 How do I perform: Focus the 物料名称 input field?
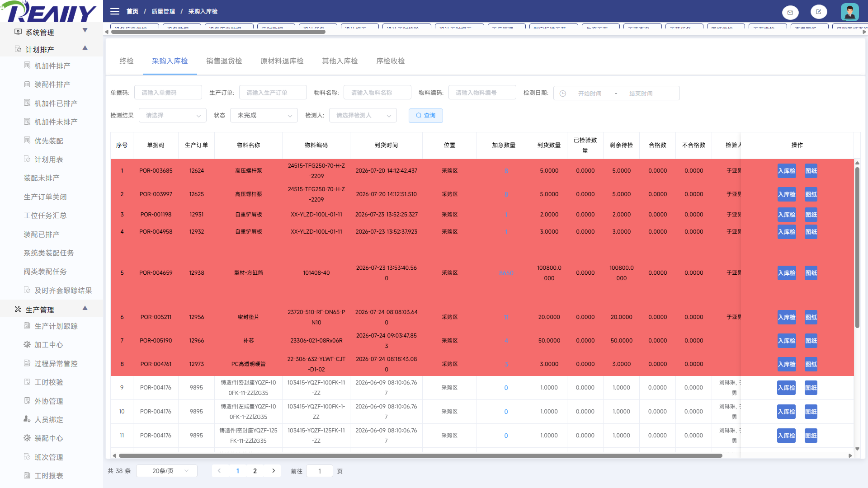coord(377,92)
